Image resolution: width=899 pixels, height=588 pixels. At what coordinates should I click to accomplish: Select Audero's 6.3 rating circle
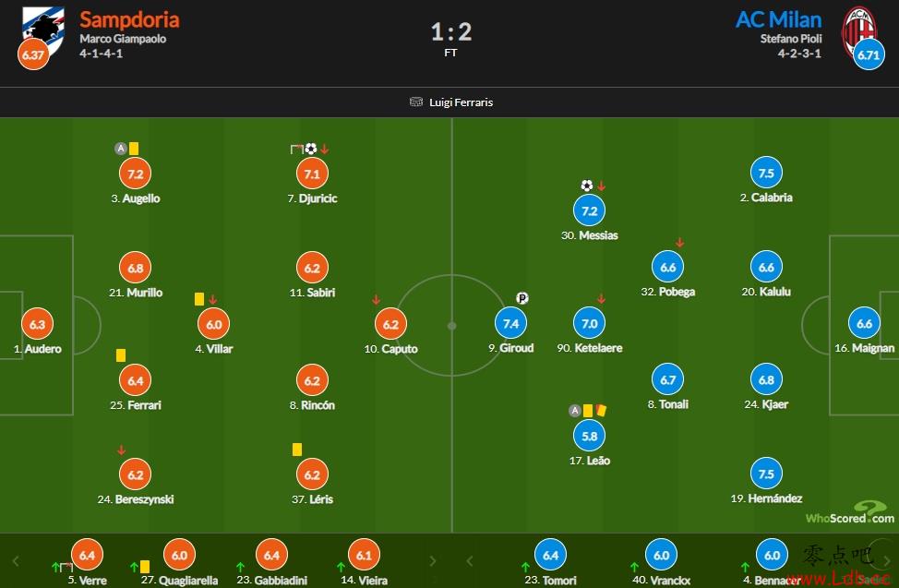[37, 325]
